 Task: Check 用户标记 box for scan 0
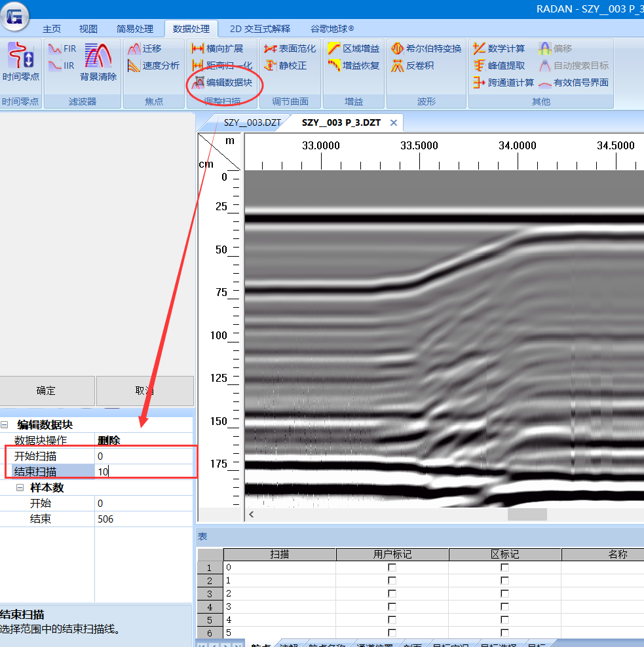(x=392, y=567)
